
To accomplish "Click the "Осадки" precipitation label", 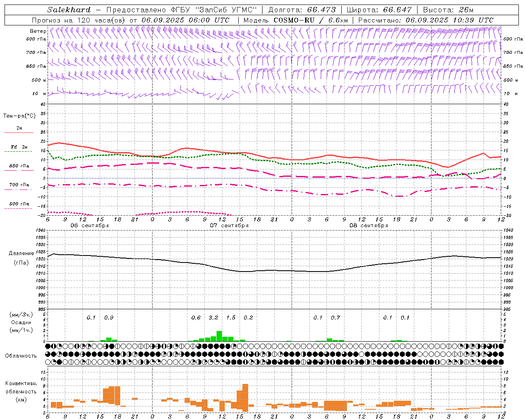I will (21, 322).
